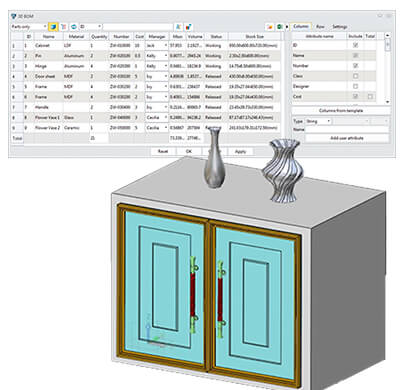Image resolution: width=410 pixels, height=390 pixels.
Task: Enable the Include checkbox for Designer
Action: pos(355,86)
